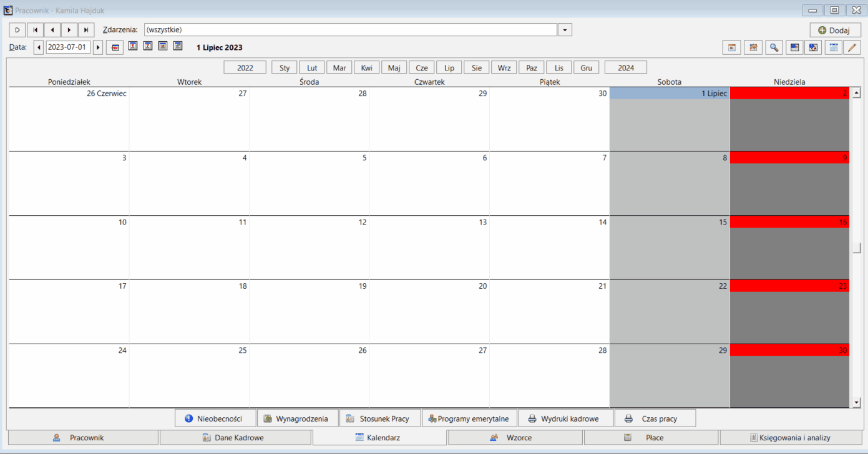Switch to the Pracownik tab
This screenshot has height=454, width=868.
pyautogui.click(x=82, y=438)
